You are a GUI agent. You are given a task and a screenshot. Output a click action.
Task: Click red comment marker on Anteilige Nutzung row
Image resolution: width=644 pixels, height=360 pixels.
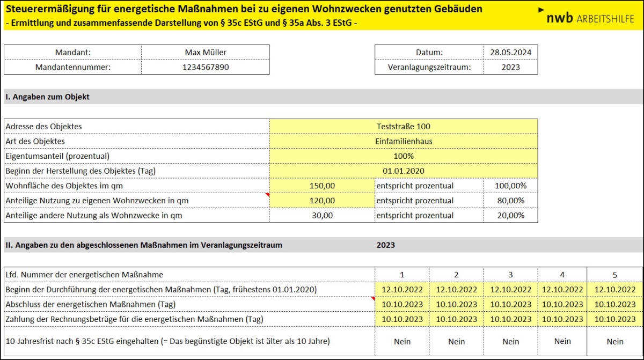[267, 195]
